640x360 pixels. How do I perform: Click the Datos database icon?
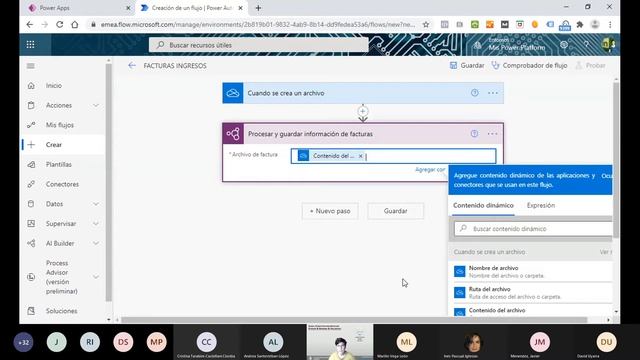31,204
